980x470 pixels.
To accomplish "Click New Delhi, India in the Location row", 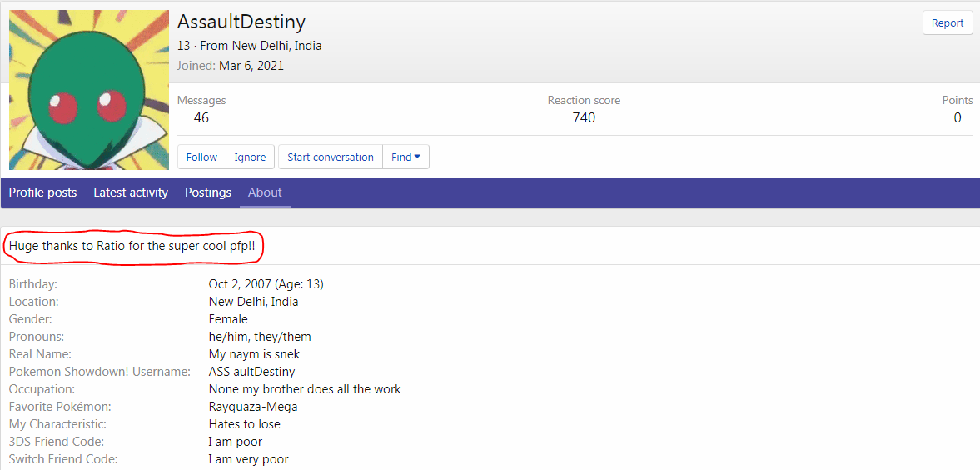I will [253, 302].
